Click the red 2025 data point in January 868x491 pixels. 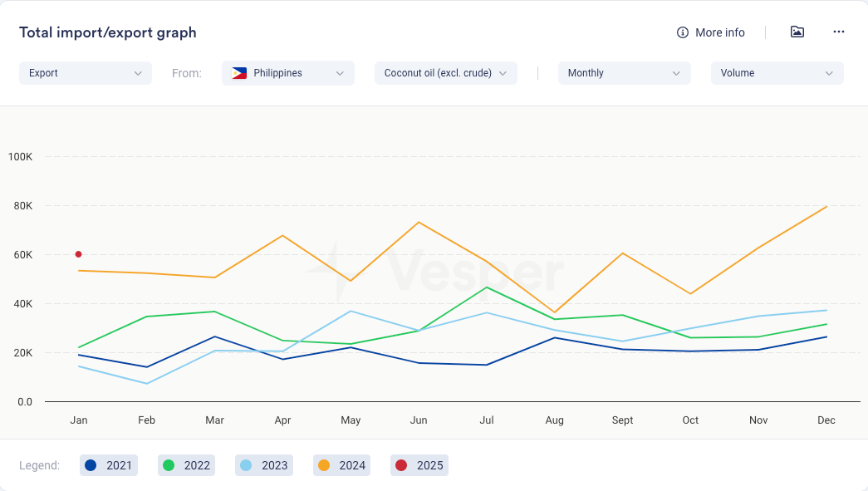pos(79,254)
